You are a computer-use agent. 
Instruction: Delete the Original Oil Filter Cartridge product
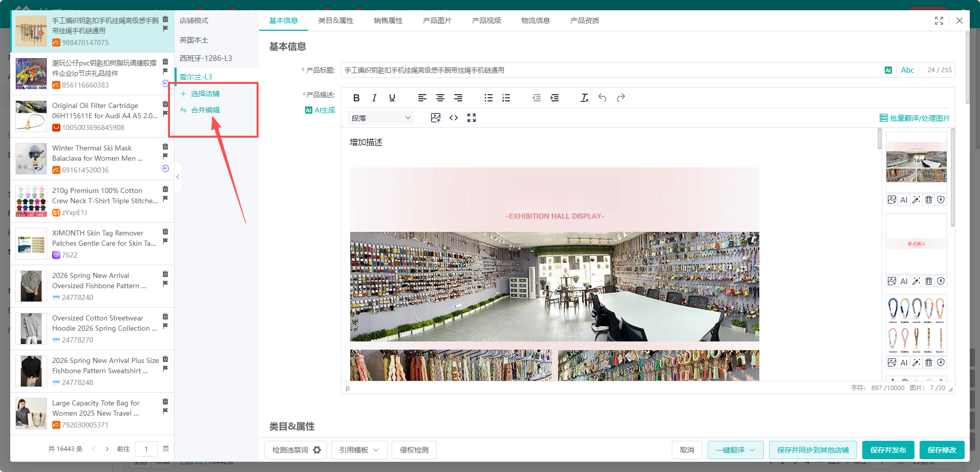[x=165, y=104]
